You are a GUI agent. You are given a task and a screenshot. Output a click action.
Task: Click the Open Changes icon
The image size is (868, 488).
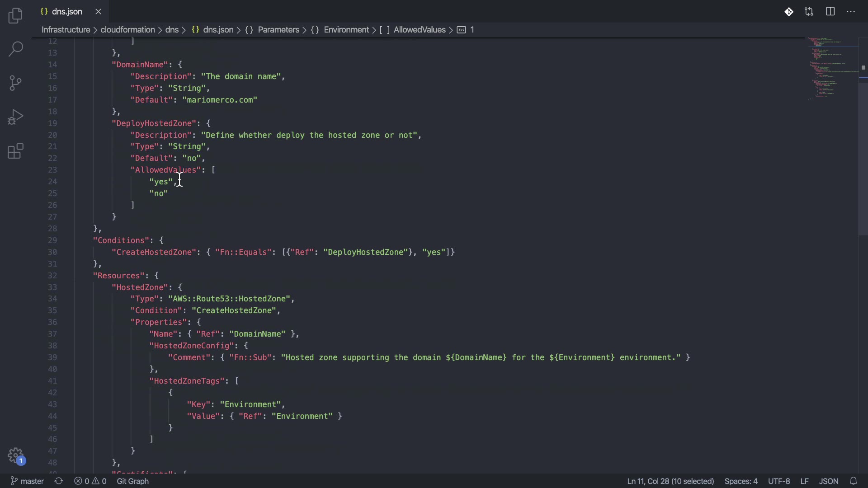click(809, 12)
